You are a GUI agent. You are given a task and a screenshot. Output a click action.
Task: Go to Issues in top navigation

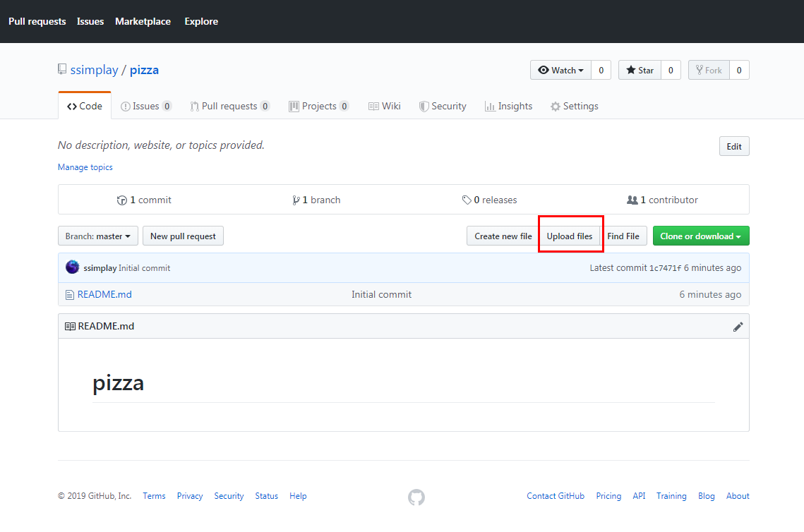tap(90, 22)
